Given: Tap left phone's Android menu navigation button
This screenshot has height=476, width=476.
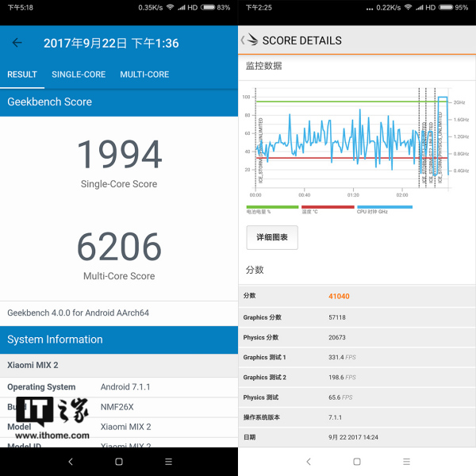Looking at the screenshot, I should point(168,462).
